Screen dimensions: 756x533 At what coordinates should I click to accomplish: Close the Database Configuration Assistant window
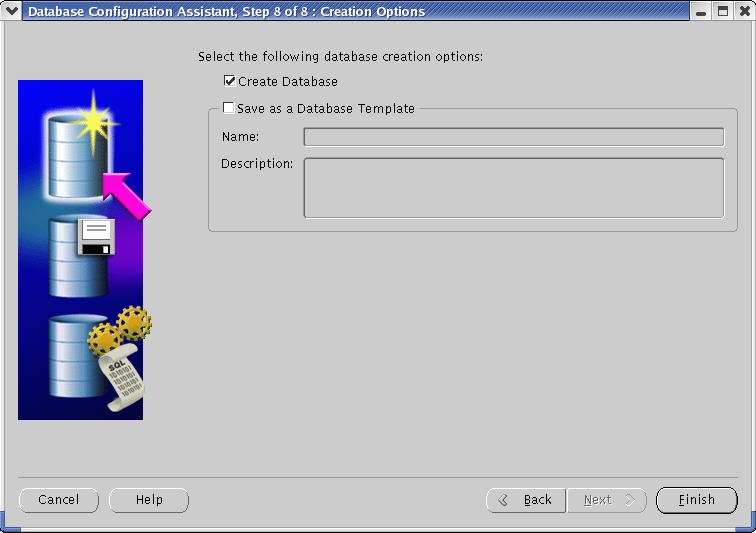[x=743, y=11]
